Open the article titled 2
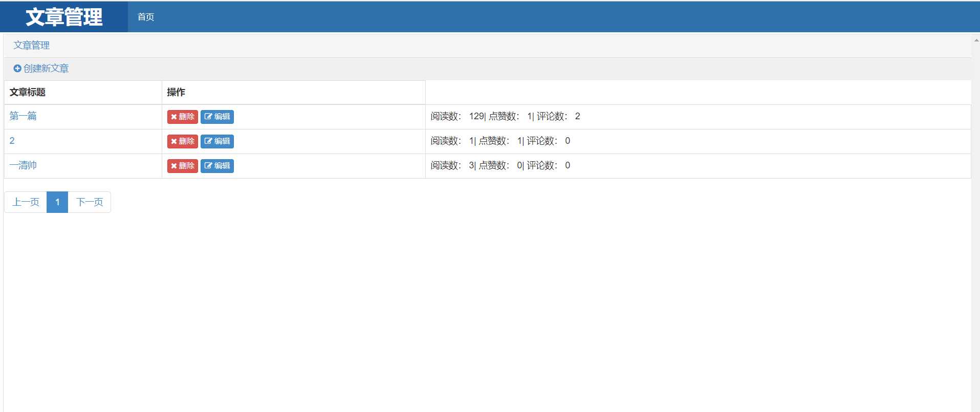Image resolution: width=980 pixels, height=412 pixels. (x=12, y=140)
